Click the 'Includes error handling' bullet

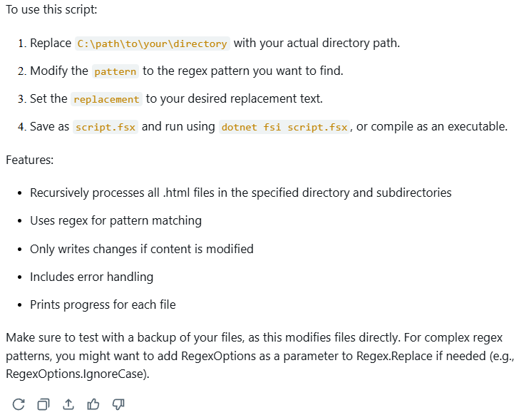[92, 277]
